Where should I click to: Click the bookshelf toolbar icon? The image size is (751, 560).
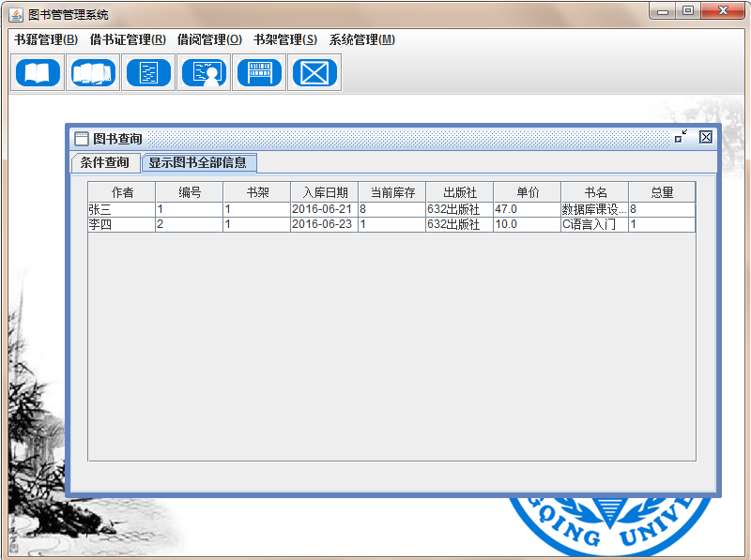coord(259,73)
